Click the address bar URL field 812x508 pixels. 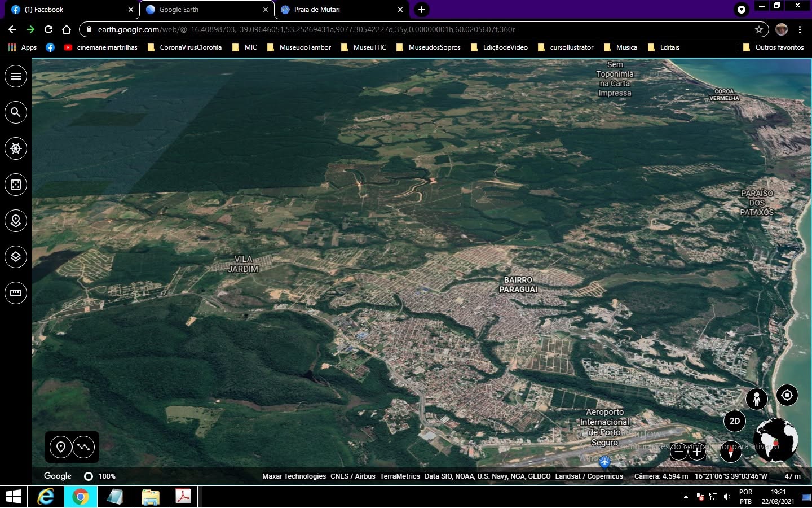[423, 29]
